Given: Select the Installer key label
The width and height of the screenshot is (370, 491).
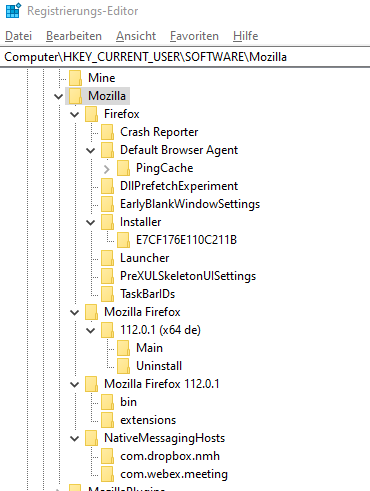Looking at the screenshot, I should point(141,222).
